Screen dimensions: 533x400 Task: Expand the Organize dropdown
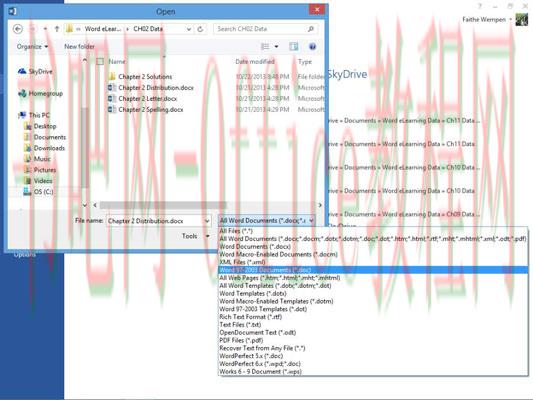tap(32, 47)
